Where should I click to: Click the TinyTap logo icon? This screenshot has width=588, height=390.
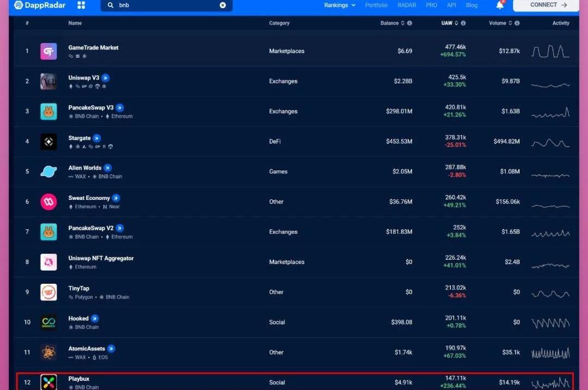[48, 292]
